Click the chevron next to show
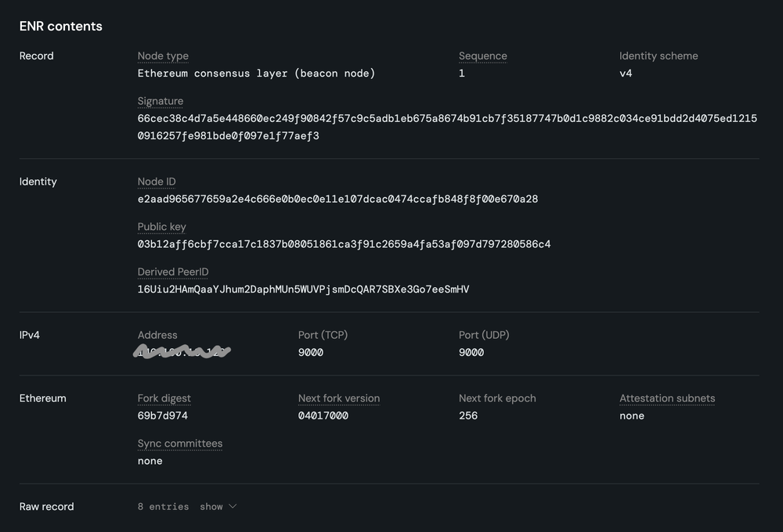This screenshot has height=532, width=783. click(233, 506)
